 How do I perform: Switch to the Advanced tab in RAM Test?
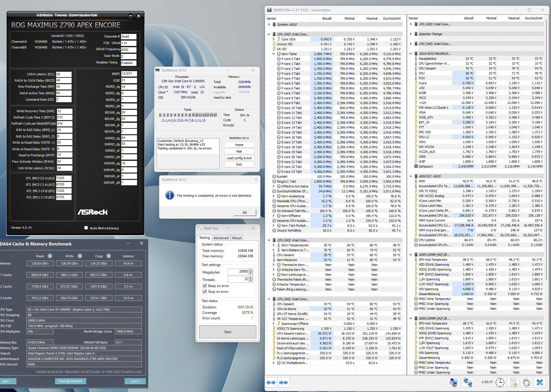click(221, 238)
